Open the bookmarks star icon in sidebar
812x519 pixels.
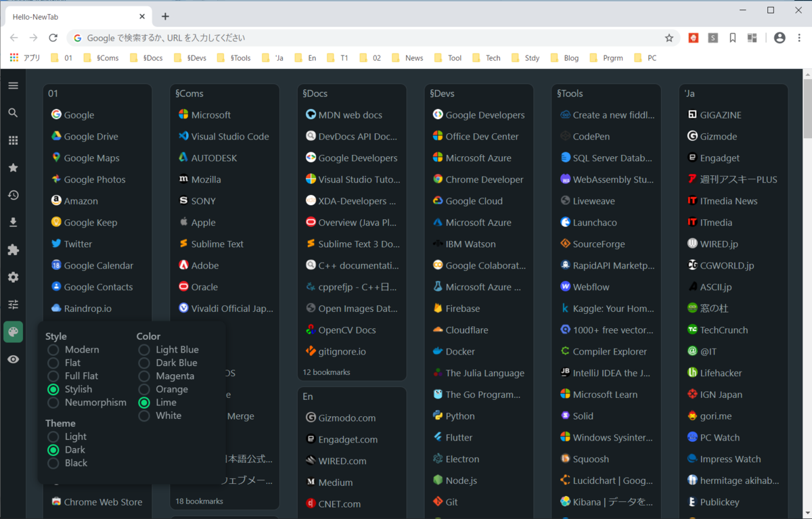(x=13, y=168)
